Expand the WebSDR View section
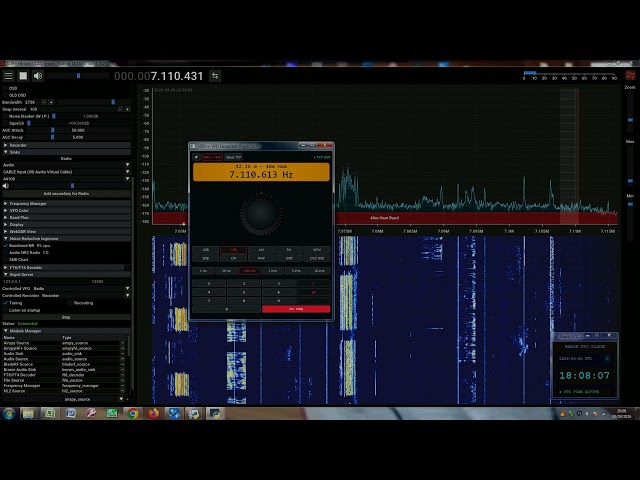The width and height of the screenshot is (640, 480). (66, 231)
